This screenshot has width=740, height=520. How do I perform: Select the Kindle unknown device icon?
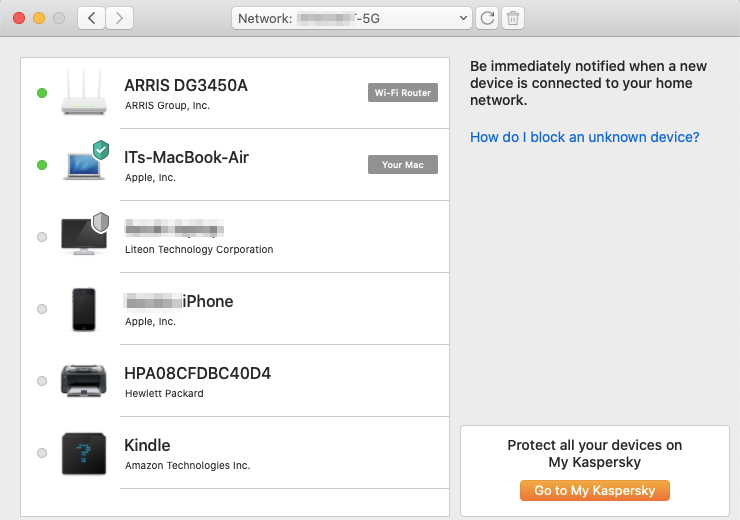(x=84, y=453)
